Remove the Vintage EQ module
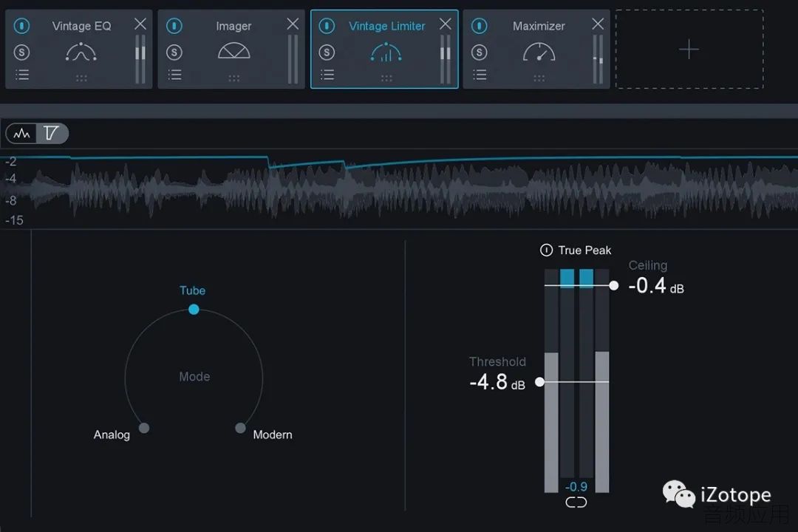Viewport: 798px width, 532px height. pos(140,24)
